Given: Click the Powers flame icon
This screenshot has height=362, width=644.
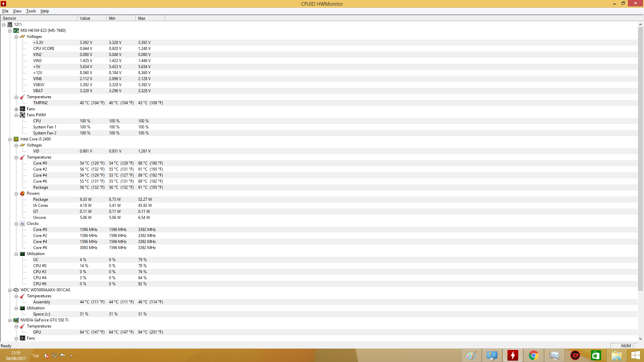Looking at the screenshot, I should [x=22, y=193].
